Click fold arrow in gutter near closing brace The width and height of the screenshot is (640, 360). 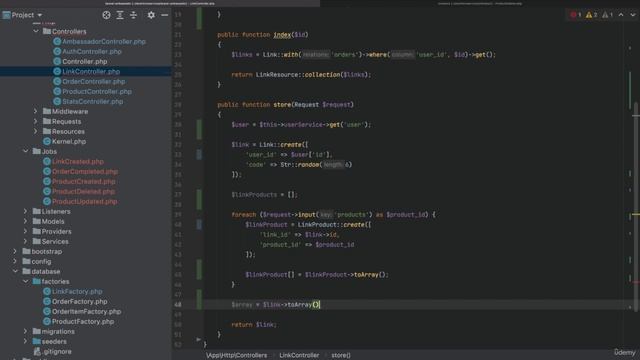pos(198,339)
